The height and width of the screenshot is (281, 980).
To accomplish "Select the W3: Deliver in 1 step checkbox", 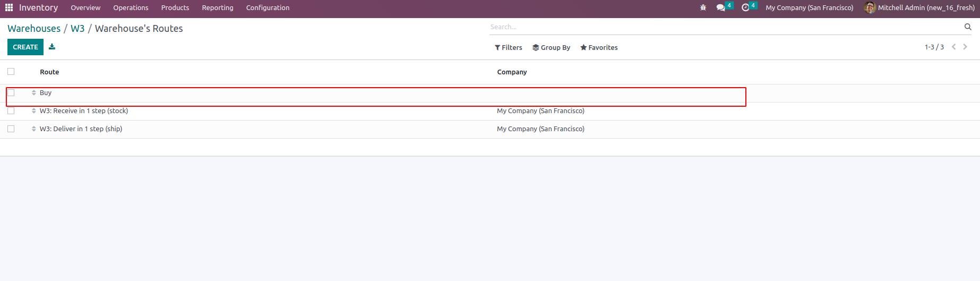I will tap(11, 129).
